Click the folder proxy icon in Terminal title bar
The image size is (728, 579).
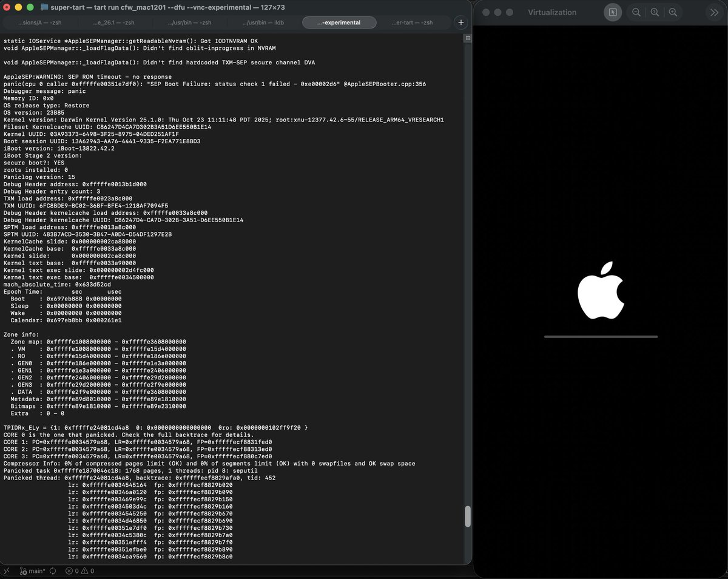pos(44,7)
